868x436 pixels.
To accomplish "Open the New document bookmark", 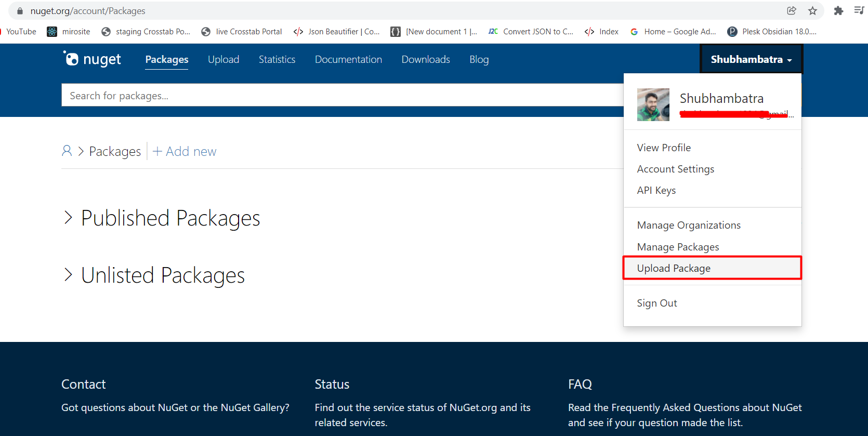I will 434,32.
